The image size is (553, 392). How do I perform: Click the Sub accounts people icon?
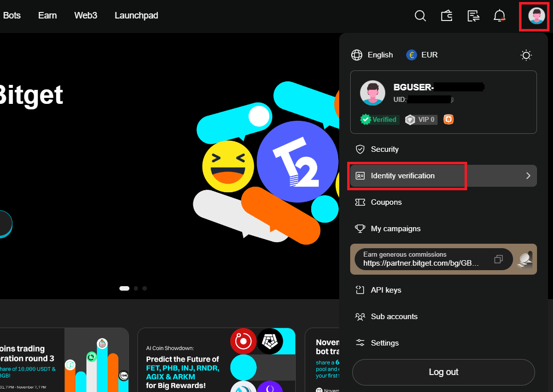point(360,316)
